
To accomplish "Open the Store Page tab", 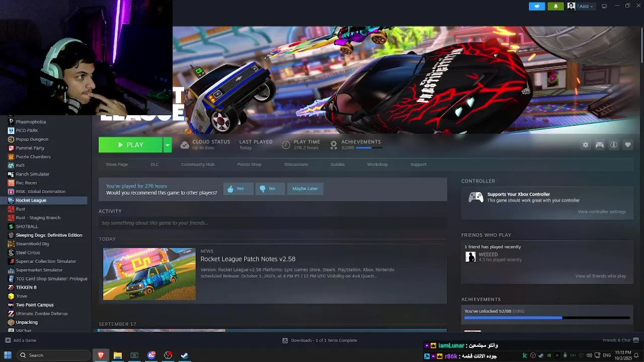I will pos(117,164).
